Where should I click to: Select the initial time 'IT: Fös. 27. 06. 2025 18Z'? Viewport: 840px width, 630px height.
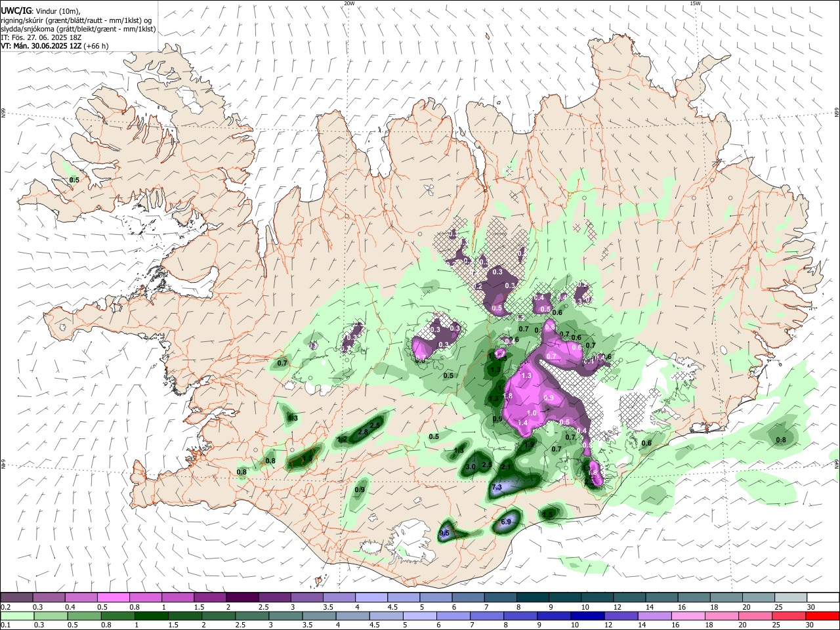pyautogui.click(x=40, y=37)
